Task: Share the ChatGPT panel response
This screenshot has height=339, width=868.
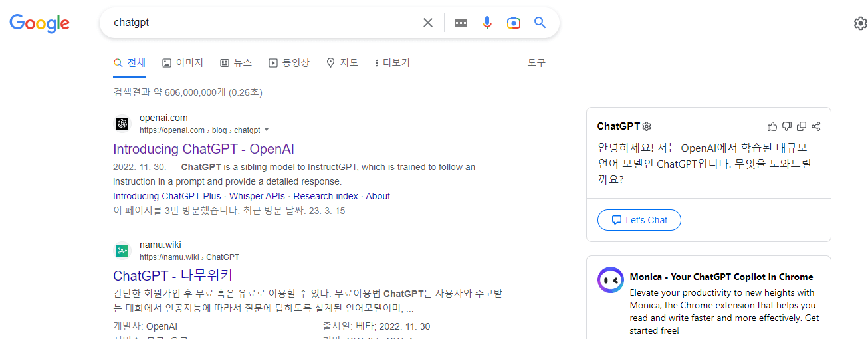Action: pyautogui.click(x=816, y=126)
